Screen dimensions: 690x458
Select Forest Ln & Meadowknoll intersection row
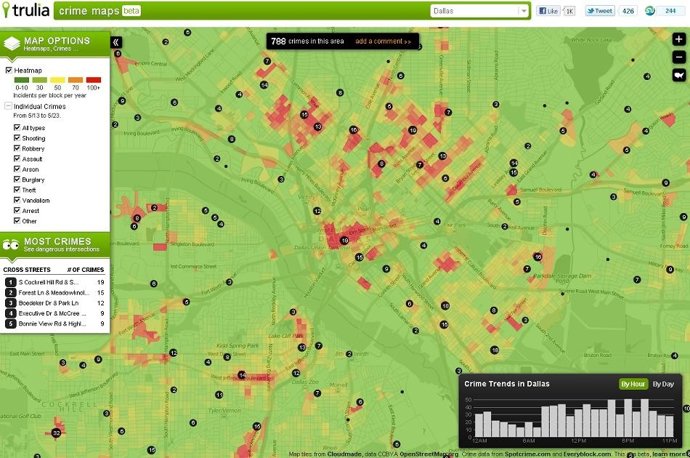click(55, 293)
